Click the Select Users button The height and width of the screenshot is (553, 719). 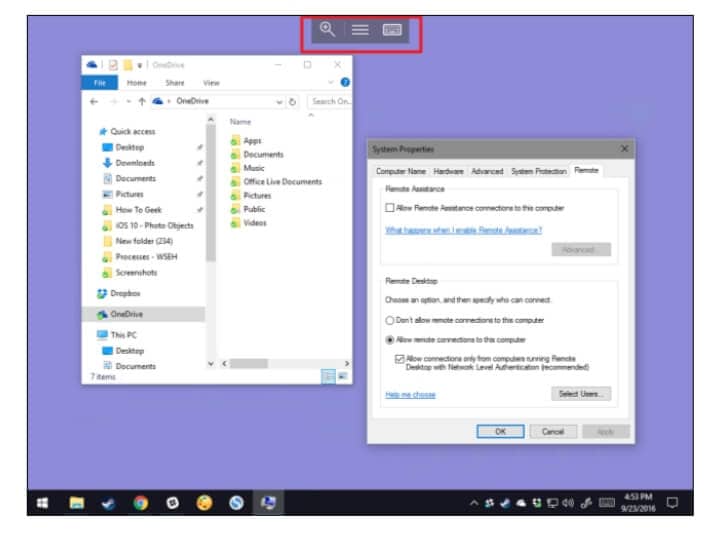tap(581, 394)
